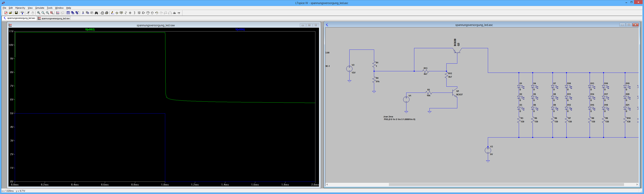
Task: Select the Diode placement tool
Action: click(139, 13)
